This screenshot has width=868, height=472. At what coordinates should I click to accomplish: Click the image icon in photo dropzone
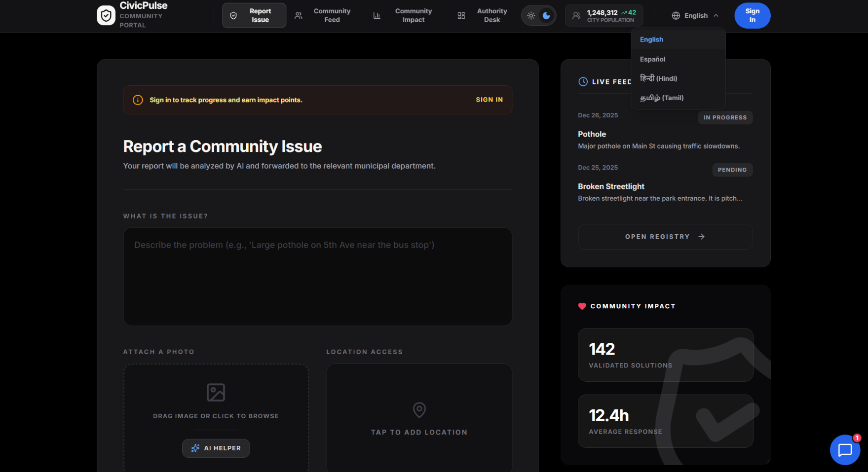click(x=216, y=393)
